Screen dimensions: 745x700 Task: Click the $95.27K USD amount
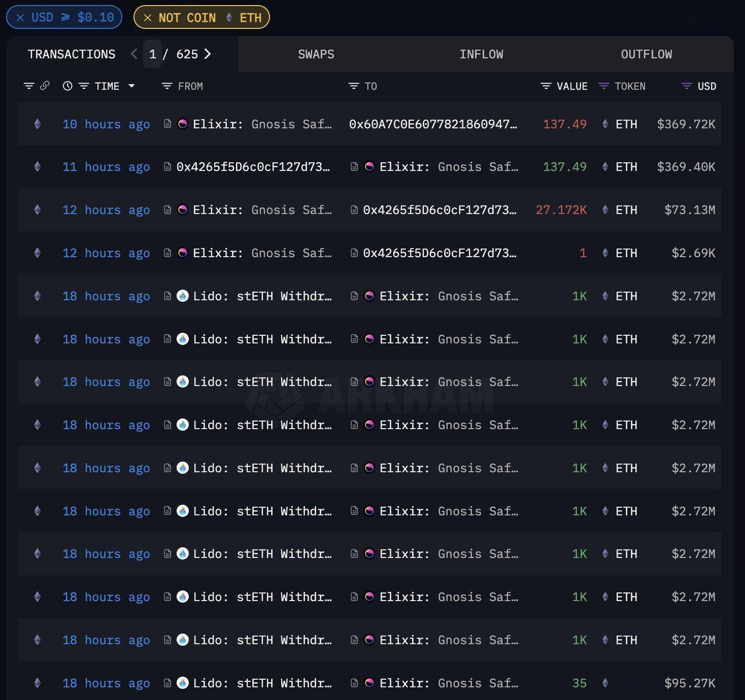(690, 683)
